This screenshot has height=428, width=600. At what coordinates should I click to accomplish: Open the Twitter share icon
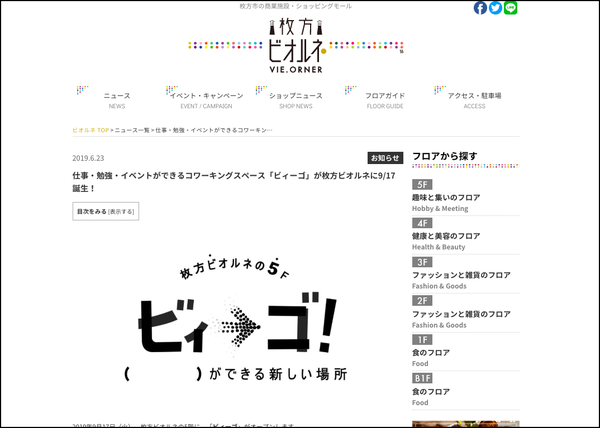(495, 8)
